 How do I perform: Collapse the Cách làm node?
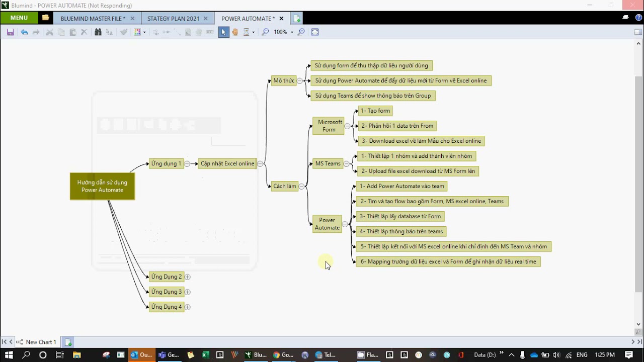point(301,187)
